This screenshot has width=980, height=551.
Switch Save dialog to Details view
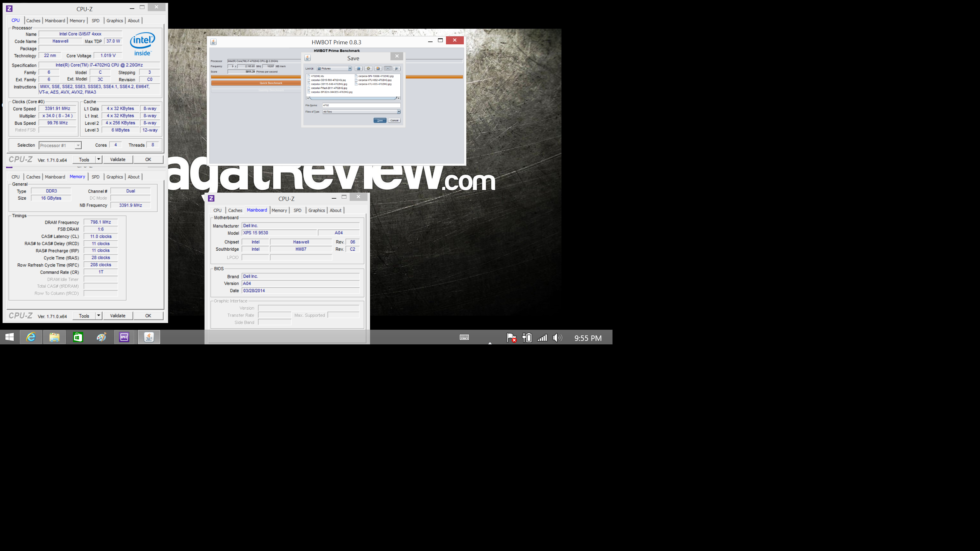[397, 69]
